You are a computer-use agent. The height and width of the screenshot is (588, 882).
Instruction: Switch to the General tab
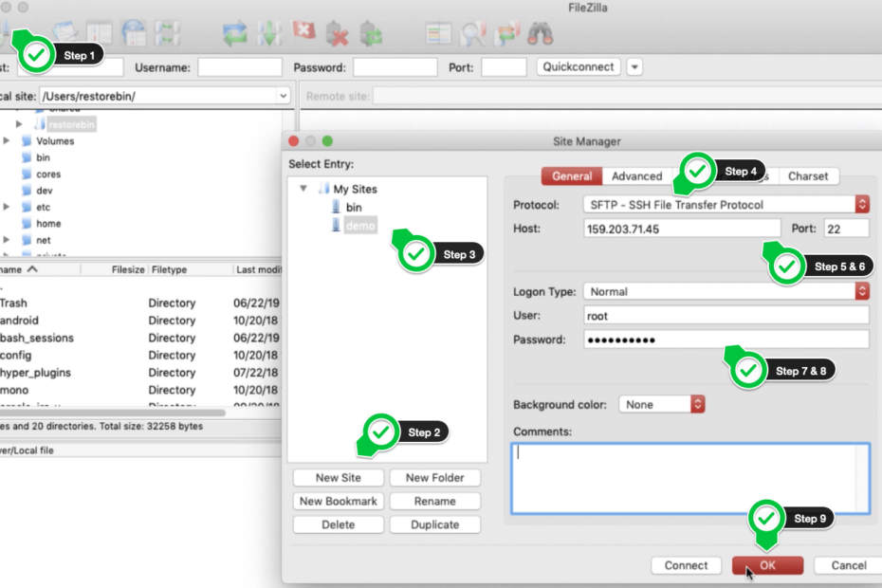[x=572, y=176]
